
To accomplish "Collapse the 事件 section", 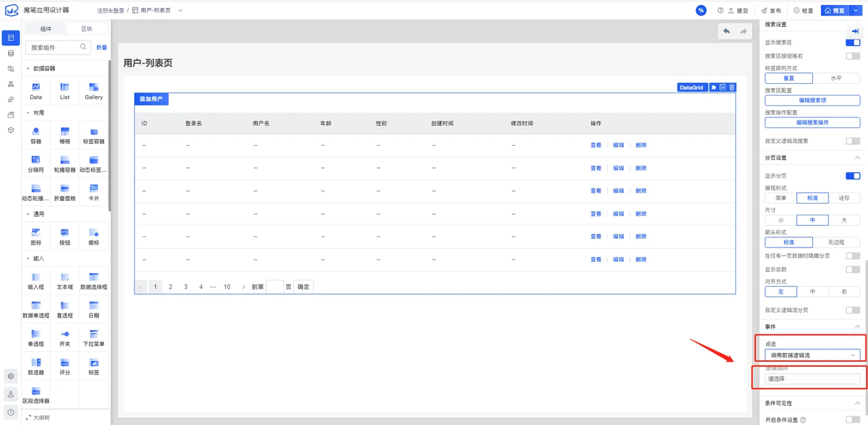I will tap(857, 327).
